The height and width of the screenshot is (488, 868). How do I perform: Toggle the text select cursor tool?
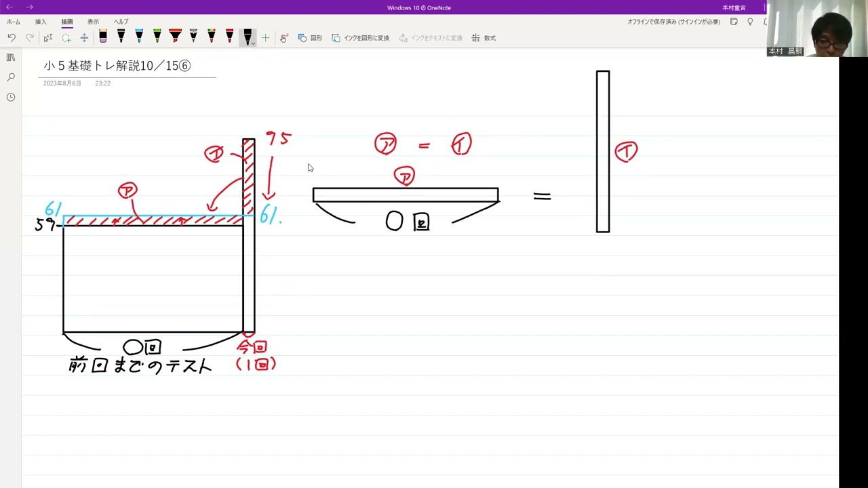coord(48,38)
